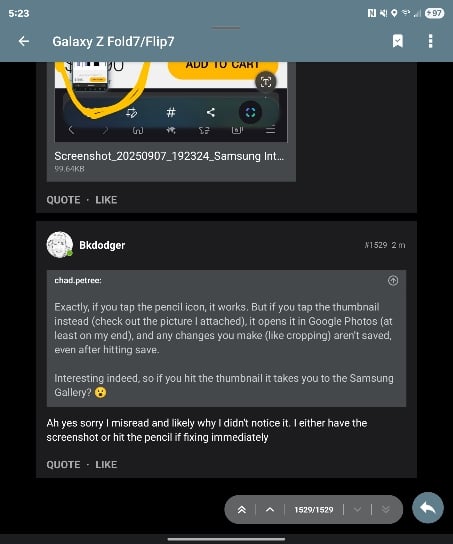Like Bkdodger's post
The width and height of the screenshot is (453, 544).
click(x=106, y=465)
